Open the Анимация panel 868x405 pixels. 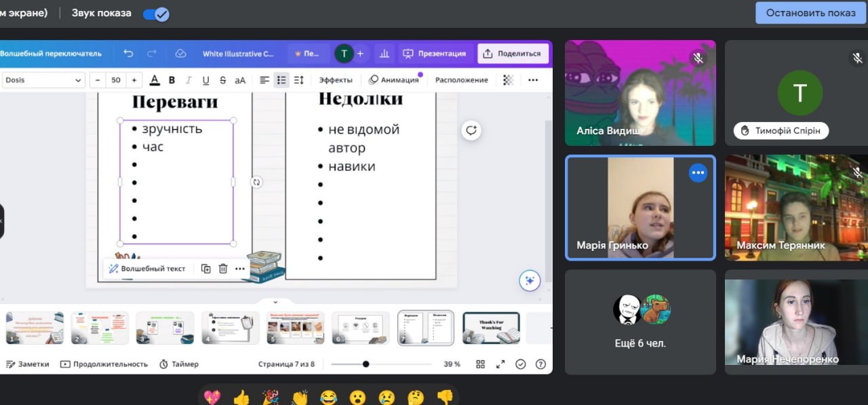click(x=393, y=80)
